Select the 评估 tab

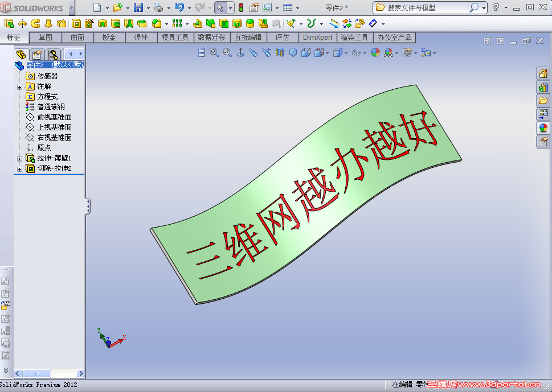point(283,38)
